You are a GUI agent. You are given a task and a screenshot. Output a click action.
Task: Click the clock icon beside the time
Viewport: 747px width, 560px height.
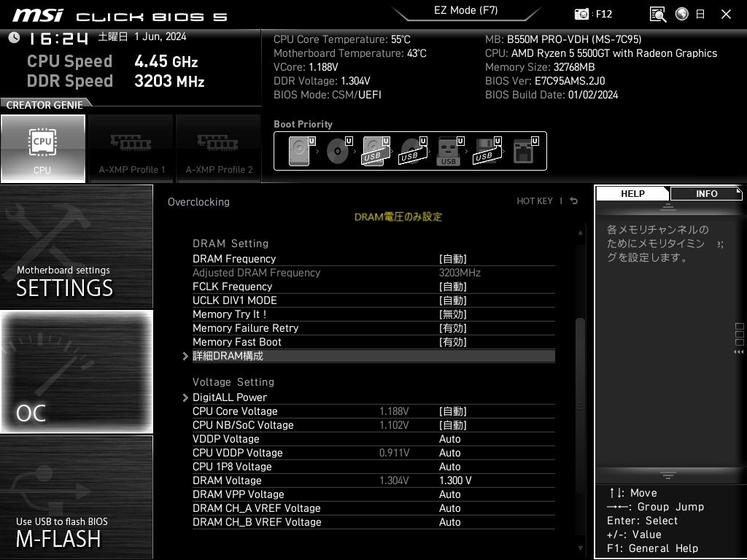click(x=14, y=37)
